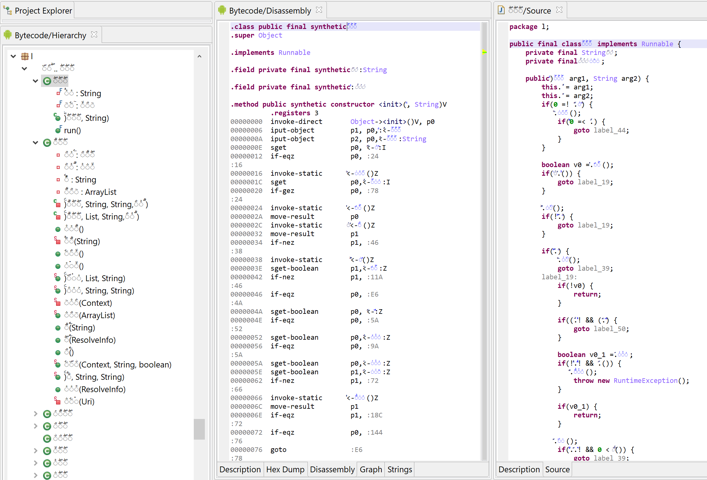
Task: Select the '(Uri)' method in hierarchy
Action: 79,401
